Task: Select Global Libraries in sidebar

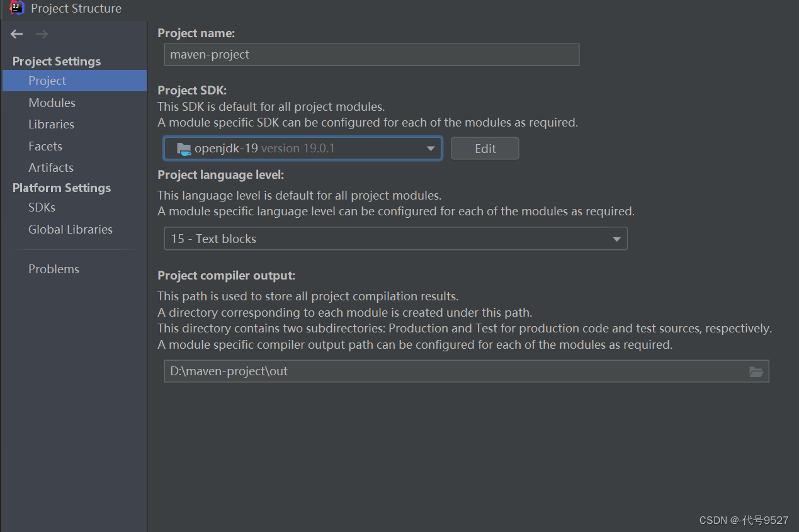Action: [x=71, y=229]
